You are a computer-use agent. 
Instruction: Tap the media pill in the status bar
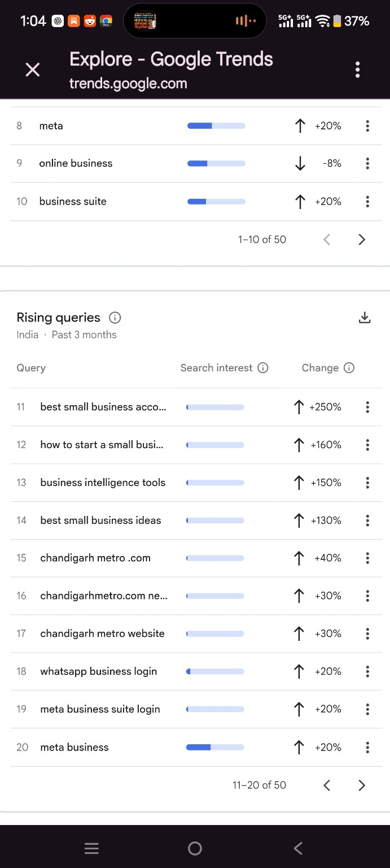click(x=195, y=21)
